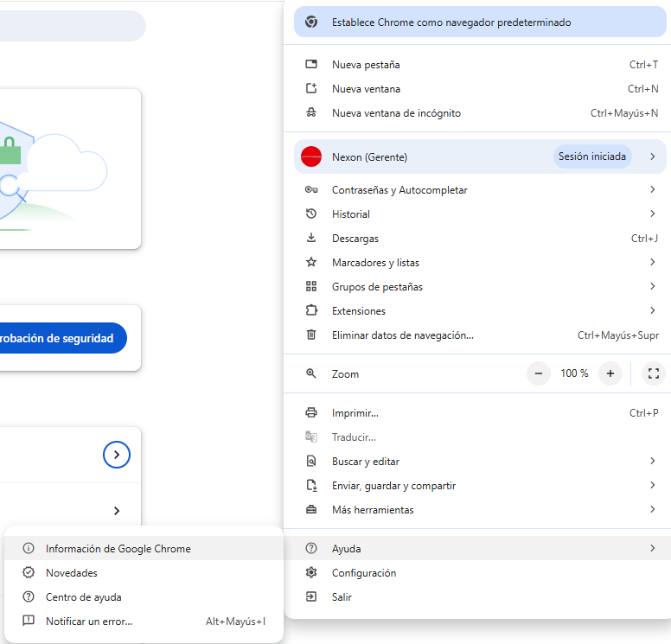Expand Enviar, guardar y compartir submenu arrow

(x=653, y=485)
